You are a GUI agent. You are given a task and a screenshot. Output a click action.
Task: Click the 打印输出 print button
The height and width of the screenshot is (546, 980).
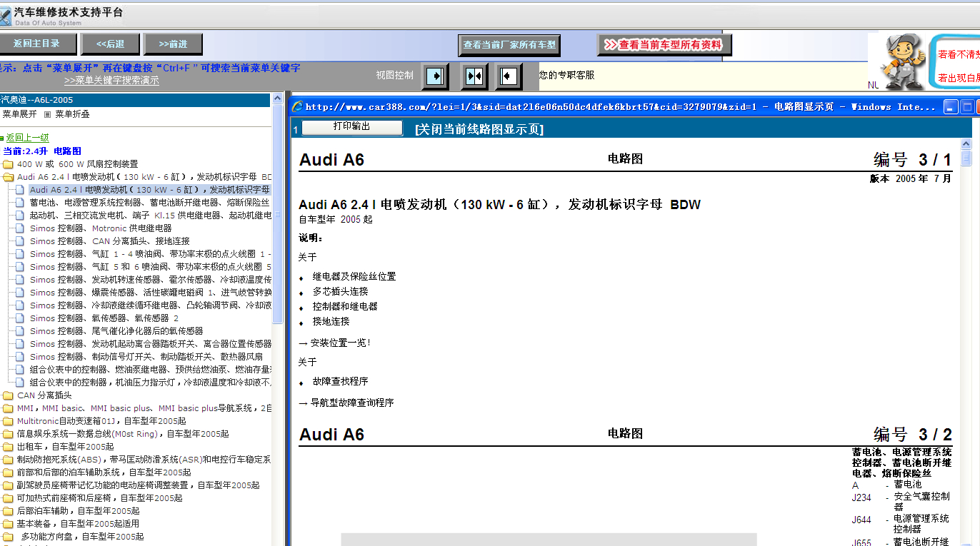(352, 127)
